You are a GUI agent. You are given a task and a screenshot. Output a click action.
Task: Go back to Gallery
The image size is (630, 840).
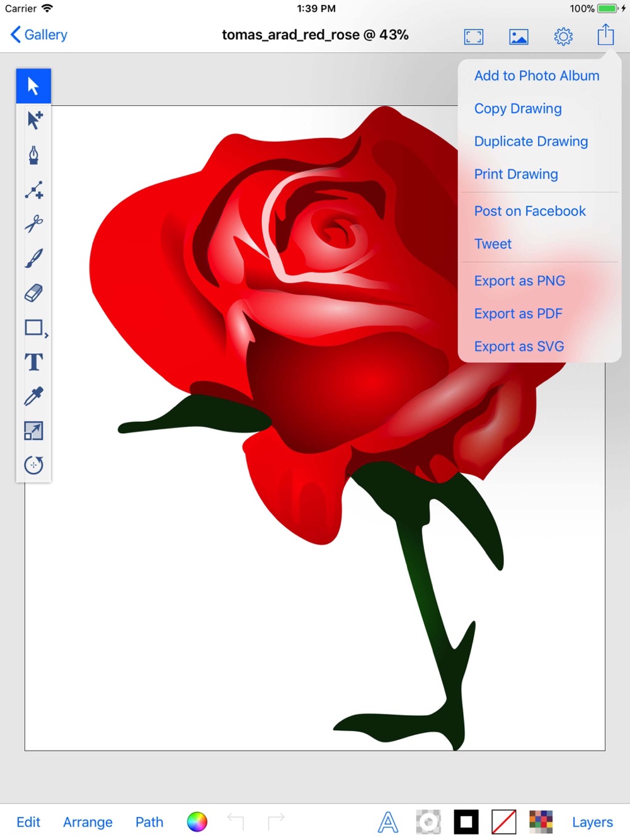[x=39, y=35]
